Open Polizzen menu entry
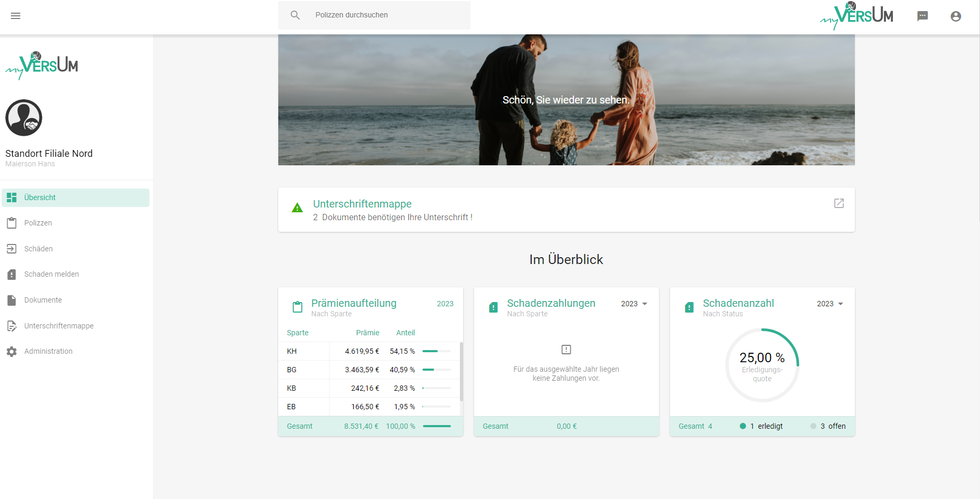Viewport: 980px width, 499px height. (x=76, y=223)
